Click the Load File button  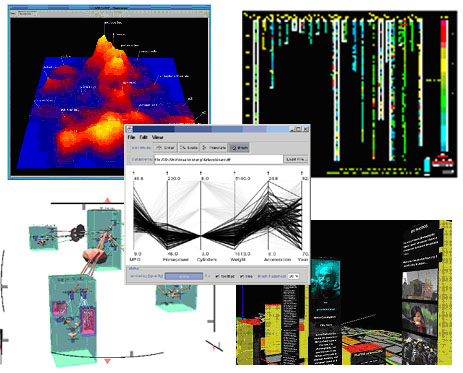[x=295, y=159]
